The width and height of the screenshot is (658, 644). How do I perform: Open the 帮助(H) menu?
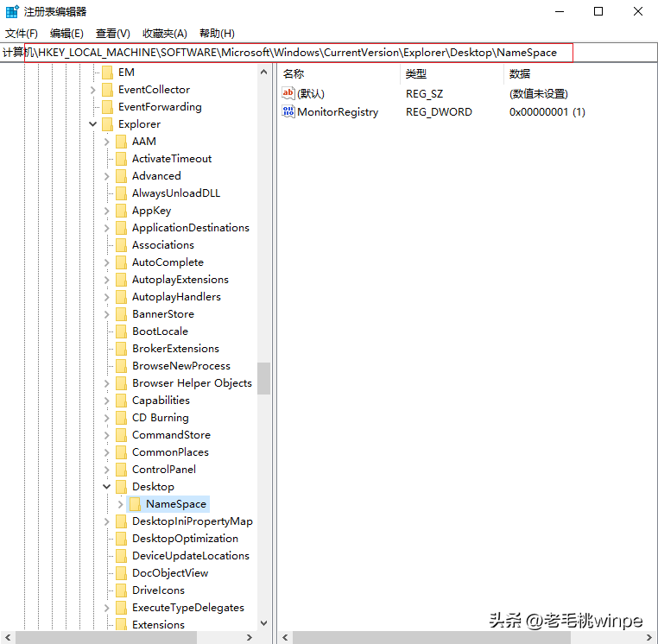pos(217,34)
